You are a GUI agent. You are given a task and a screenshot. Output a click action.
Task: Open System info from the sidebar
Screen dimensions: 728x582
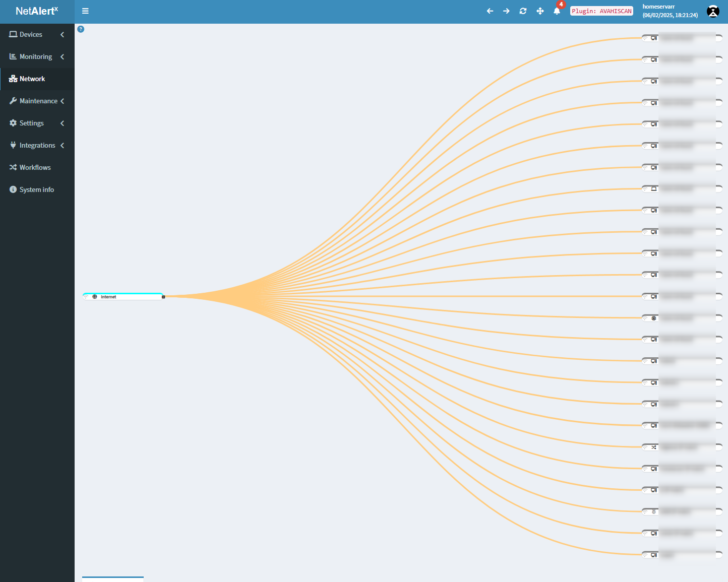[x=36, y=189]
